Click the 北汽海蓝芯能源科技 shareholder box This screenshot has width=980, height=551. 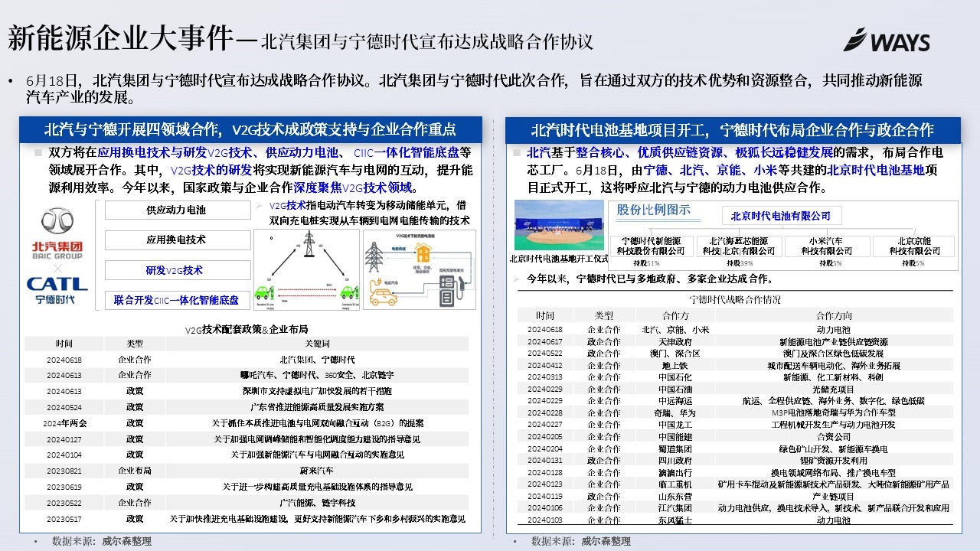coord(739,246)
